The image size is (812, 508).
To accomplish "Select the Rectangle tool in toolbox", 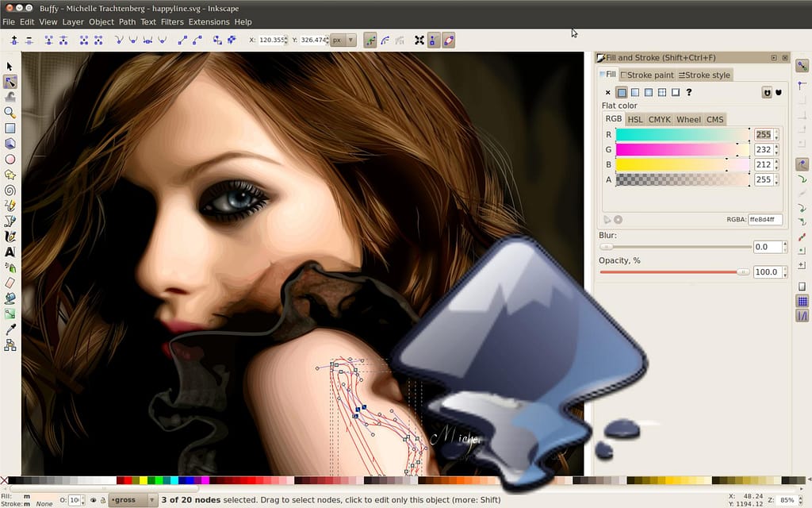I will (10, 128).
